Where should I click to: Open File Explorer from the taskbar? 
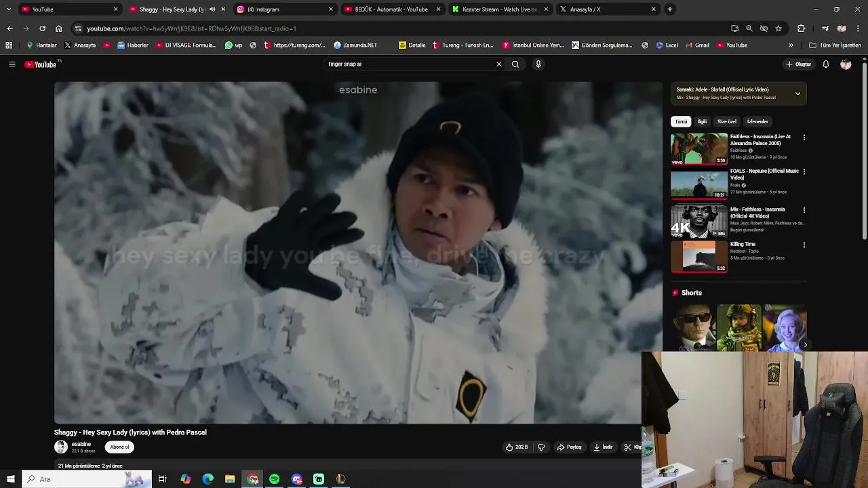pyautogui.click(x=230, y=479)
